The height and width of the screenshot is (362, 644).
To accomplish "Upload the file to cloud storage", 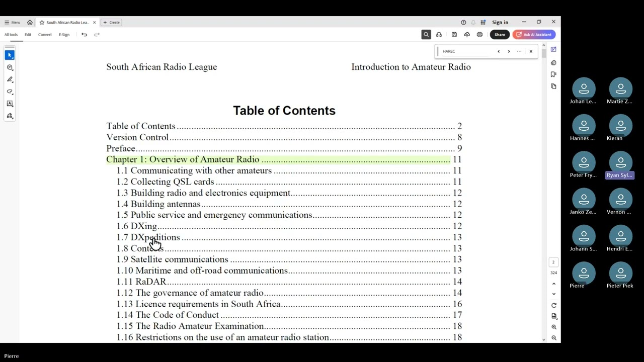I will pyautogui.click(x=467, y=35).
